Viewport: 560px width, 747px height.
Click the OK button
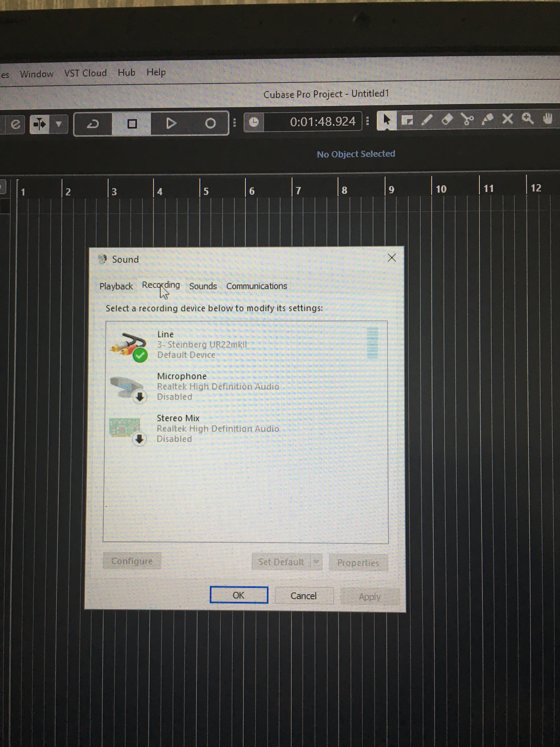(x=239, y=595)
